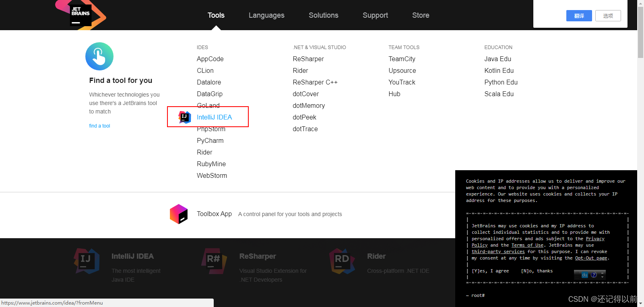
Task: Click the scrollbar up arrow
Action: pyautogui.click(x=640, y=3)
